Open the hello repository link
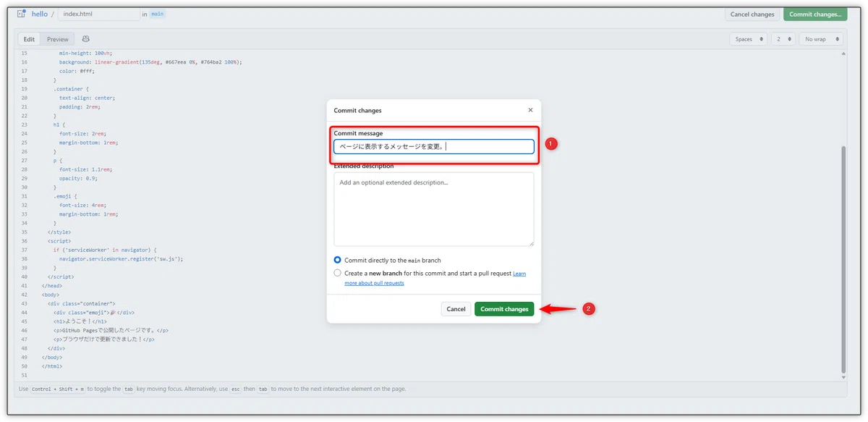This screenshot has height=422, width=868. pyautogui.click(x=39, y=14)
